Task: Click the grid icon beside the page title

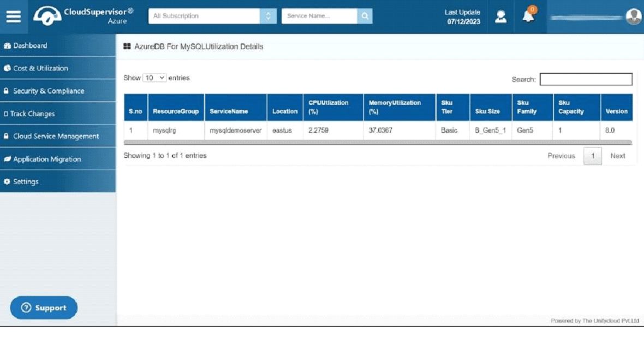Action: [127, 46]
